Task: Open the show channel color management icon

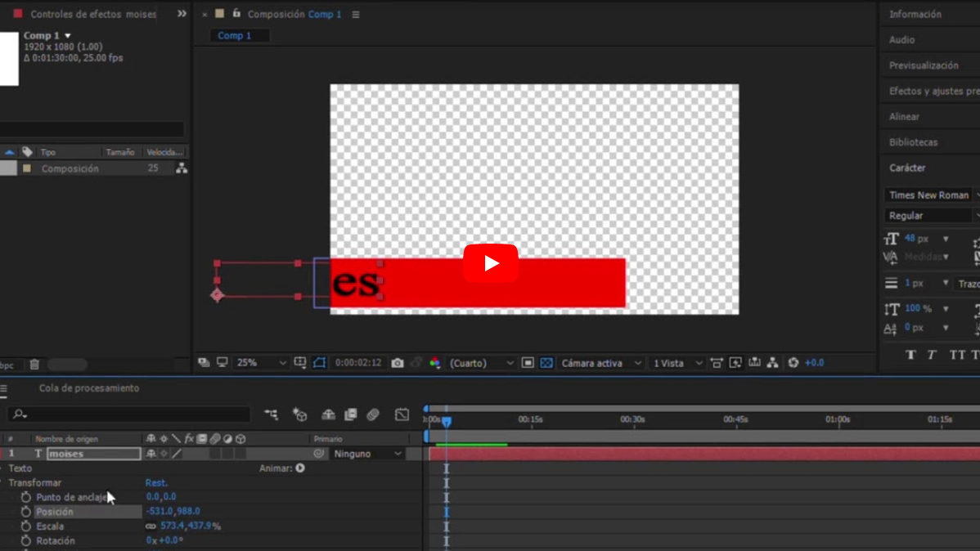Action: pos(435,363)
